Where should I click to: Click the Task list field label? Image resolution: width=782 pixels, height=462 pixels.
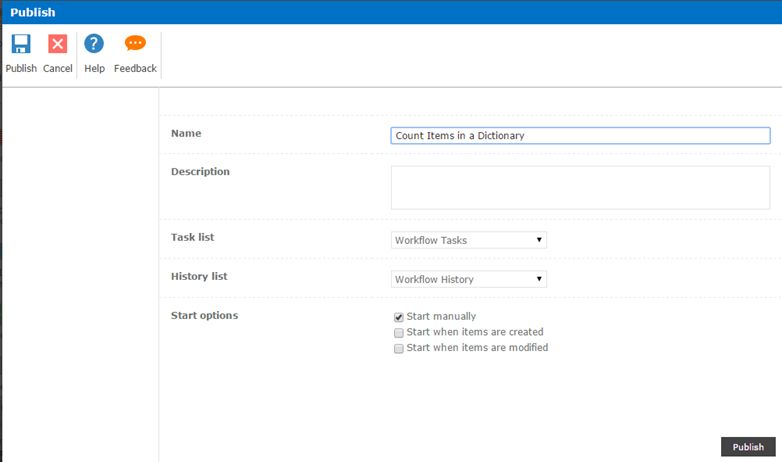192,237
